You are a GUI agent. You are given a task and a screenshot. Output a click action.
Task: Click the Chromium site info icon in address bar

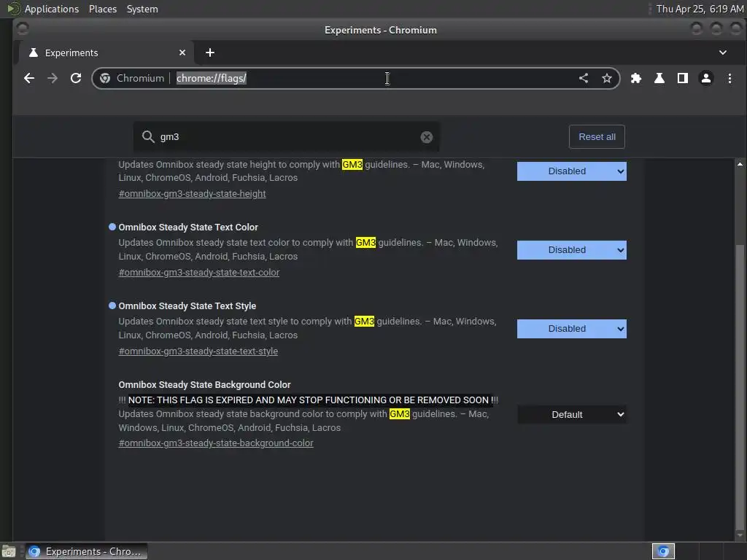[105, 78]
